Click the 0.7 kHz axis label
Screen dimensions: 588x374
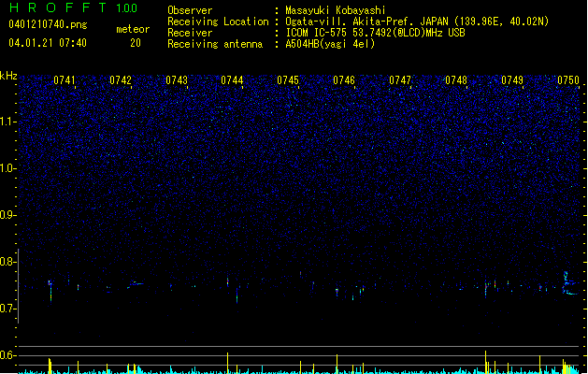(x=7, y=309)
